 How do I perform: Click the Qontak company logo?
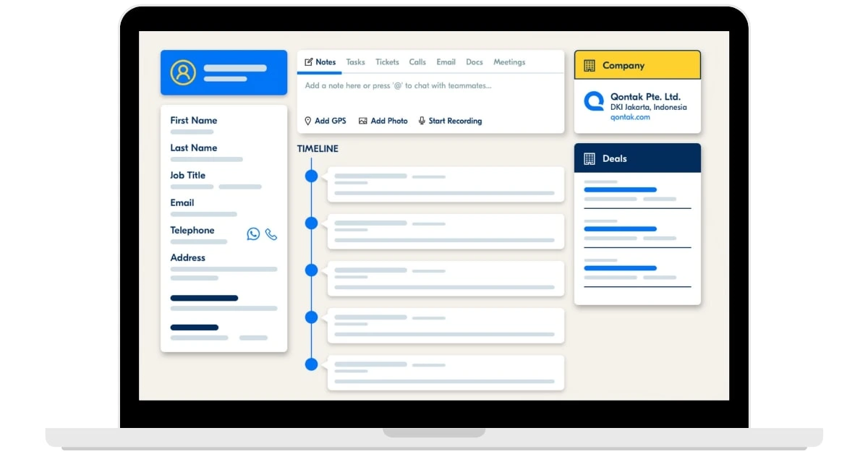594,101
